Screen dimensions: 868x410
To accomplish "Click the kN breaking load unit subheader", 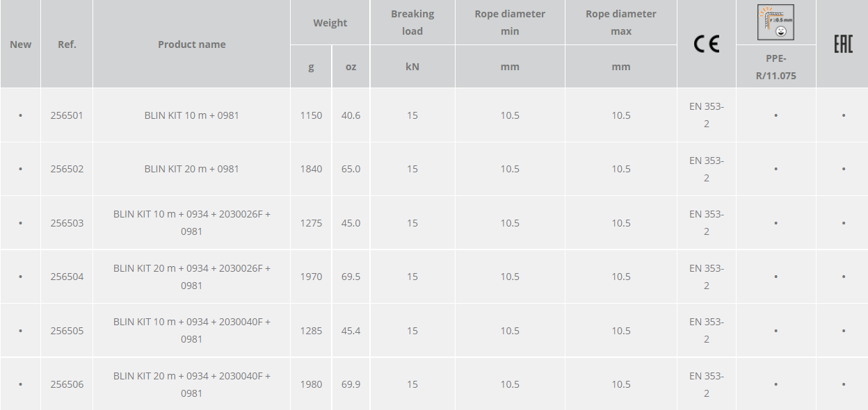I will pyautogui.click(x=412, y=67).
